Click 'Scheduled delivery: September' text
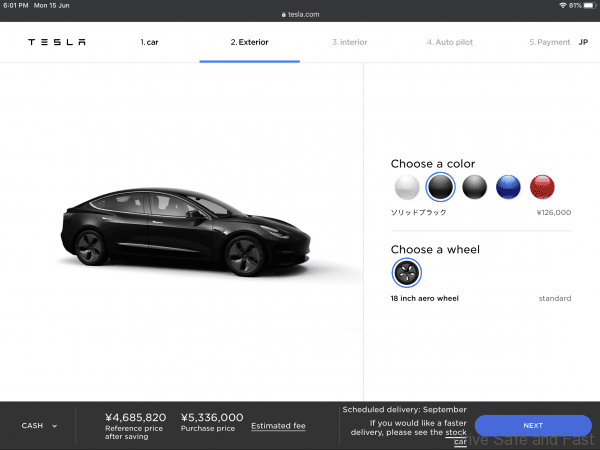Screen dimensions: 600x450 pyautogui.click(x=404, y=409)
